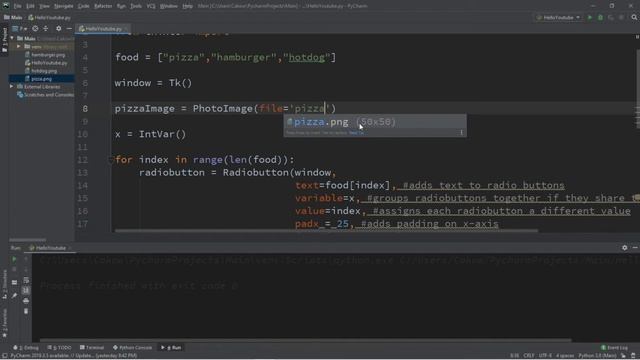Open the TODO tool window tab
The image size is (640, 360).
pos(59,348)
